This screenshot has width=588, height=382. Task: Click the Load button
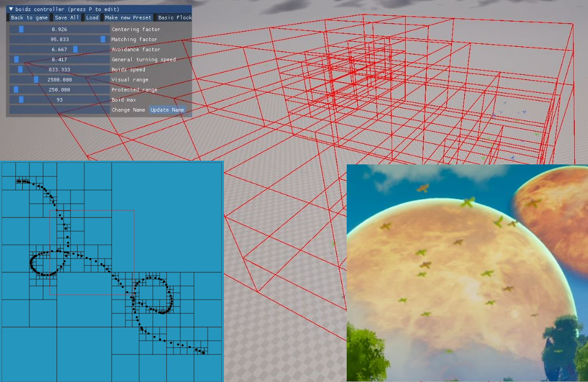pos(93,18)
